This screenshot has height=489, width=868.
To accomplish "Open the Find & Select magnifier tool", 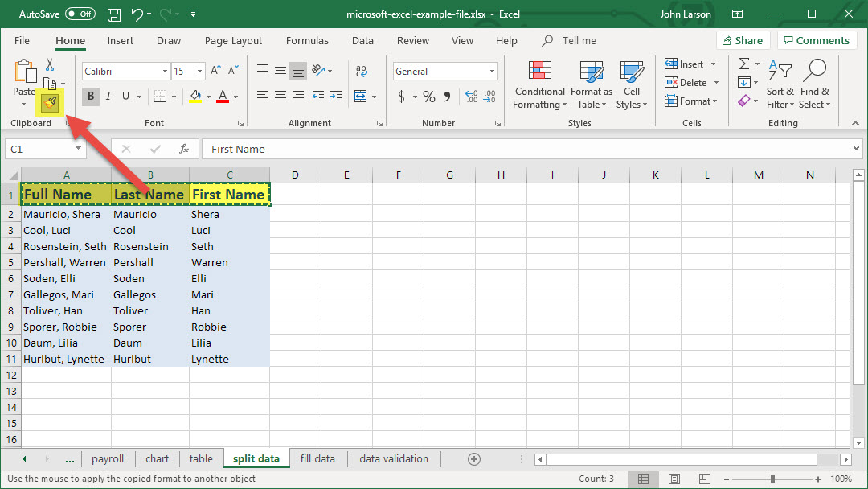I will (814, 72).
